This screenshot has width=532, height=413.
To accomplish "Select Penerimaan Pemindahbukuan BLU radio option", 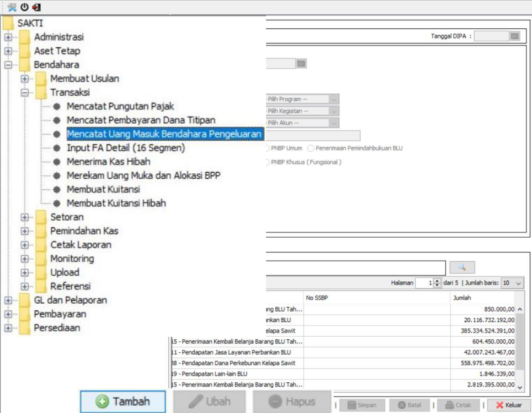I will pos(311,148).
